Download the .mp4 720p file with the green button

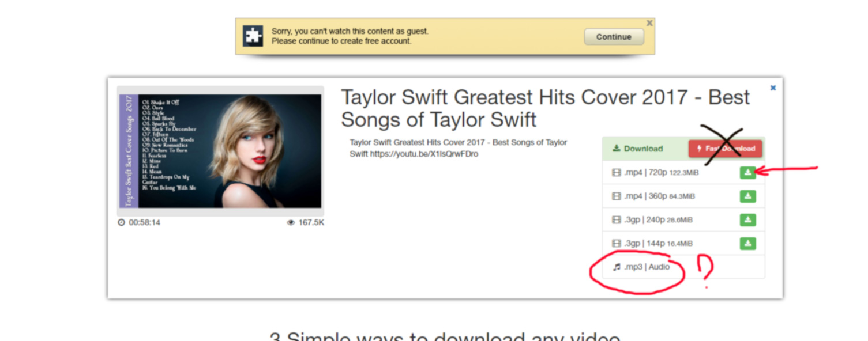747,172
